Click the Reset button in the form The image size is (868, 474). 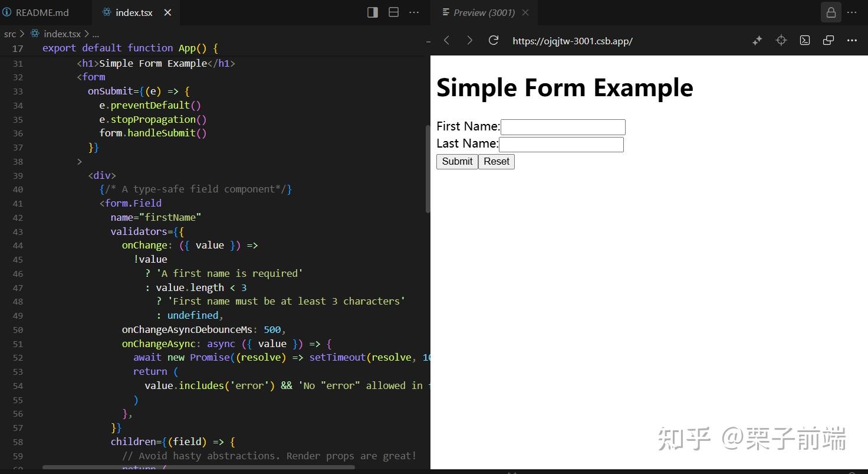point(496,161)
